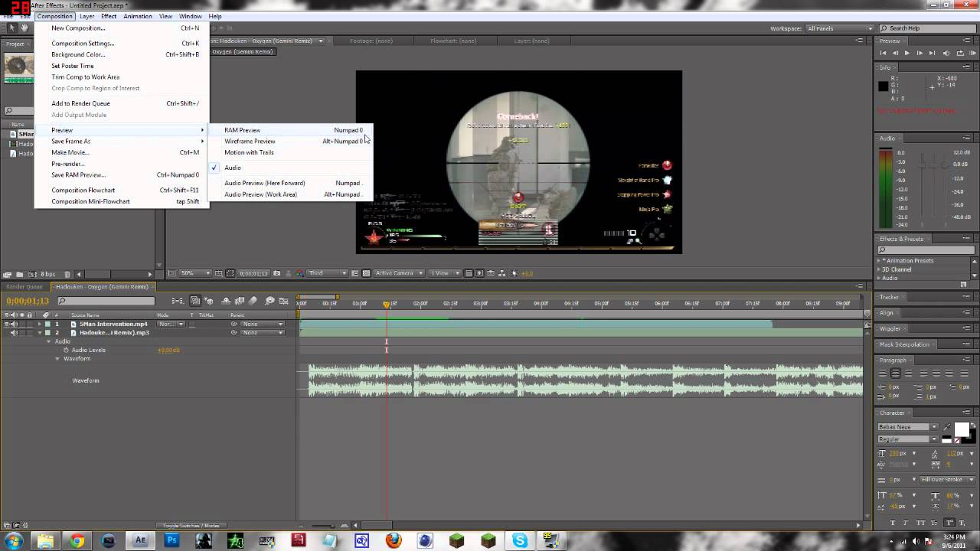The width and height of the screenshot is (980, 551).
Task: Open the Animation menu
Action: (137, 16)
